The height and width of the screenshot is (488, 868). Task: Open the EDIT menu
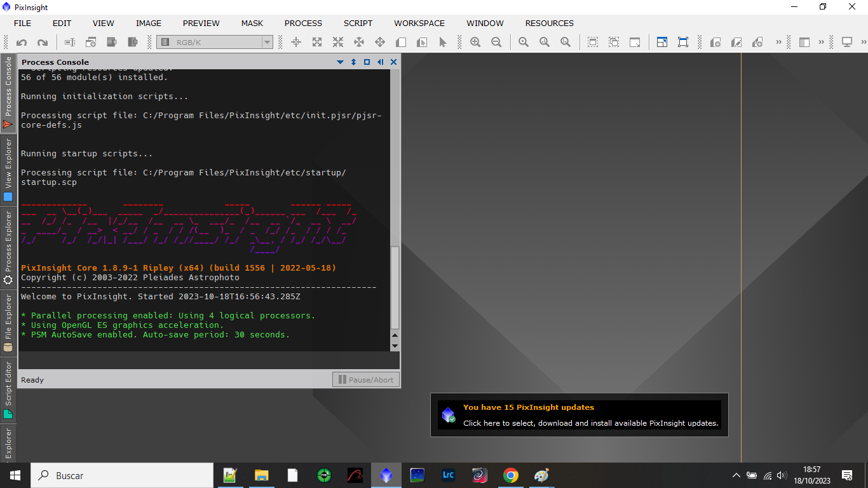[x=62, y=23]
